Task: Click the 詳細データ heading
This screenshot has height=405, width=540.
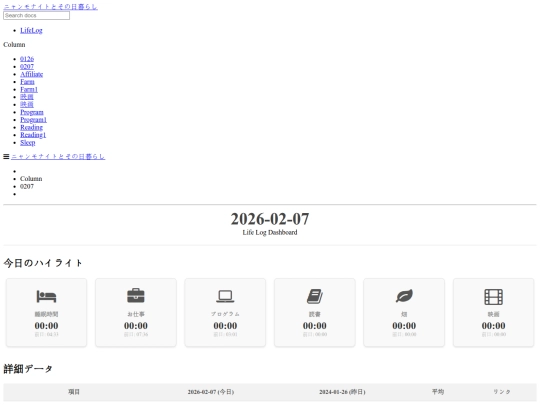Action: (28, 369)
